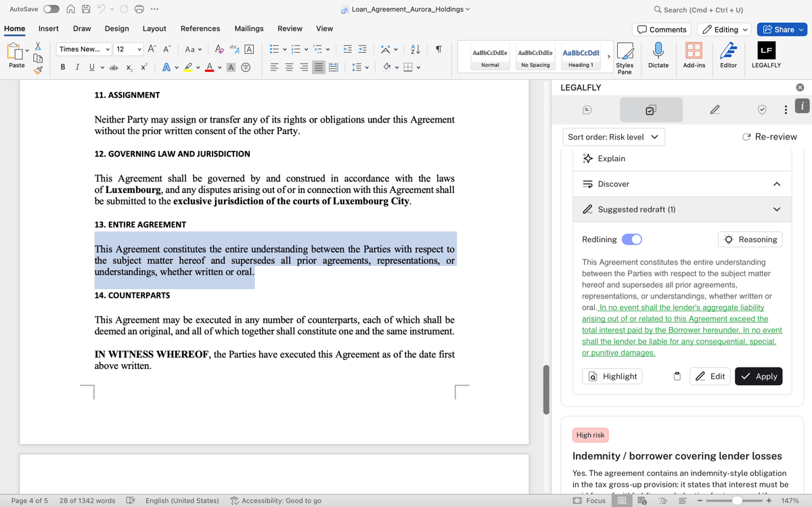Cut selection with scissors icon
This screenshot has height=507, width=812.
pyautogui.click(x=38, y=46)
